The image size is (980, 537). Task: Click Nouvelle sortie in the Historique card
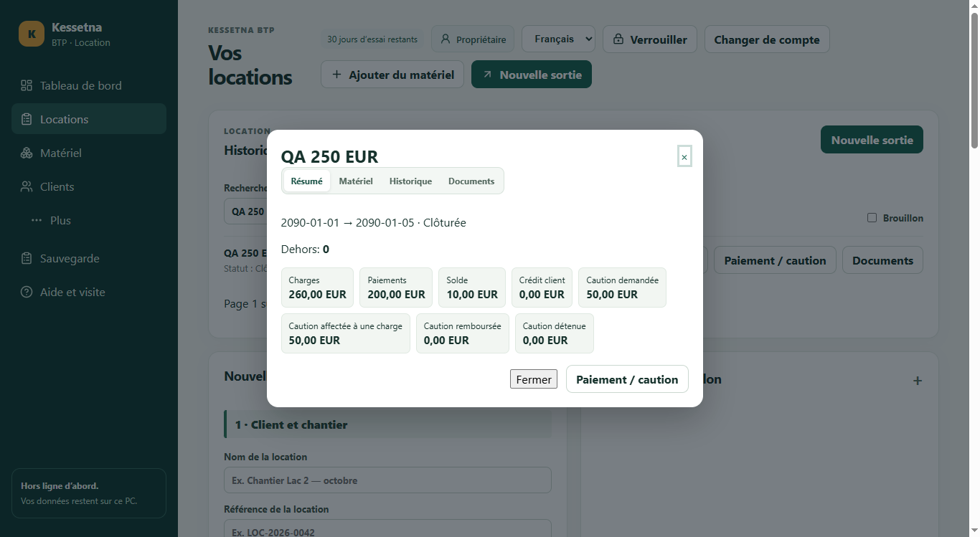coord(872,140)
